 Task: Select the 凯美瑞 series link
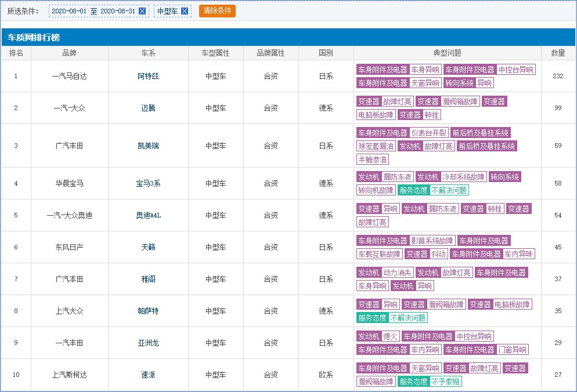[x=148, y=146]
